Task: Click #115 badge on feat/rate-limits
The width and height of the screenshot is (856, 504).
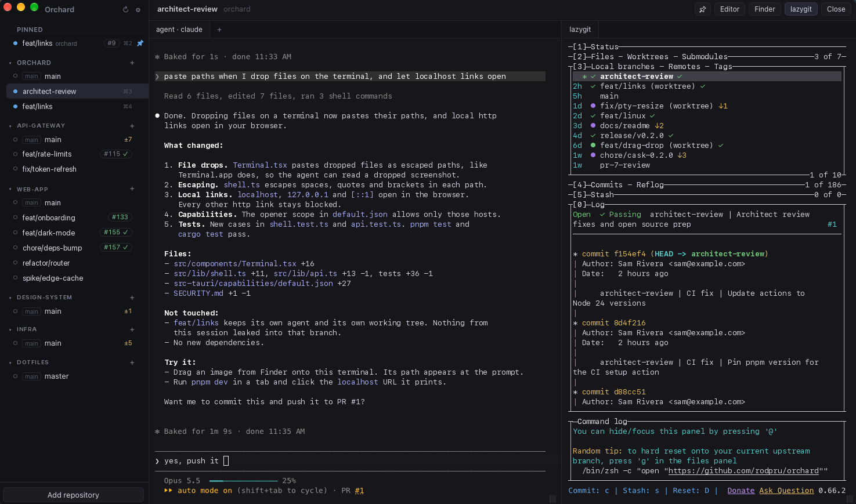Action: 116,154
